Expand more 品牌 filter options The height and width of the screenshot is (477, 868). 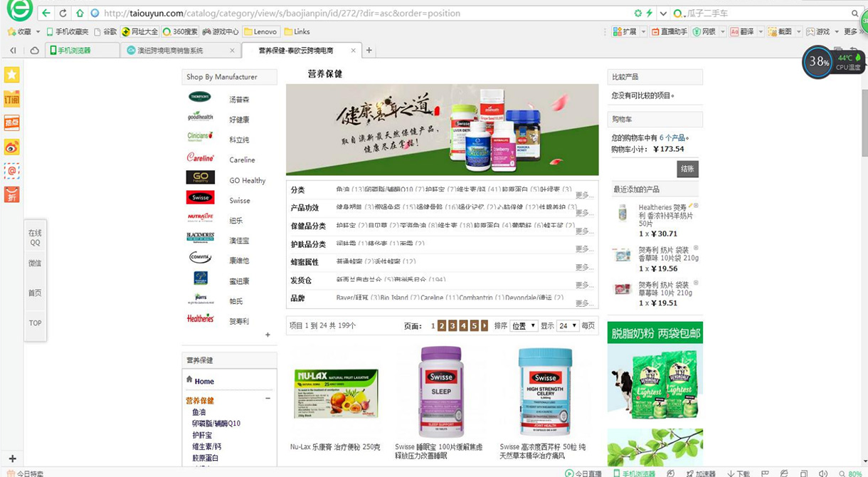pyautogui.click(x=584, y=303)
